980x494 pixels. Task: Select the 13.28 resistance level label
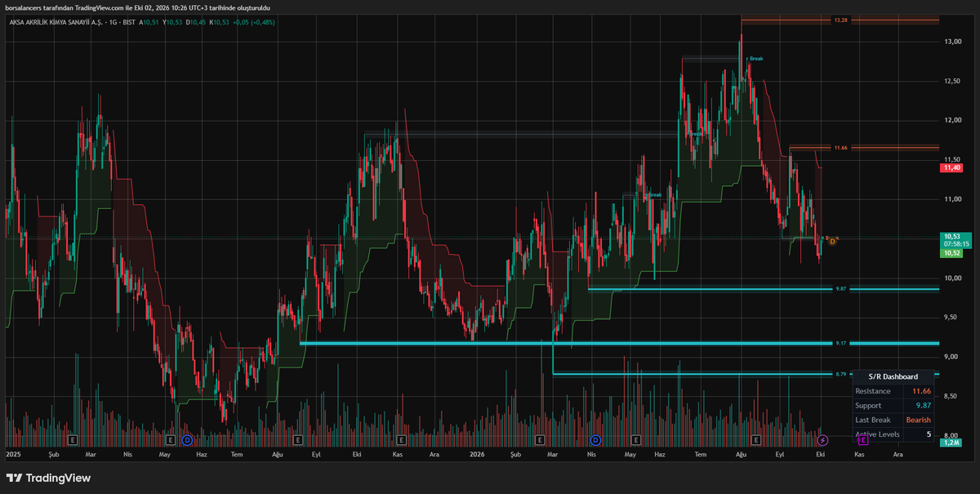tap(840, 19)
